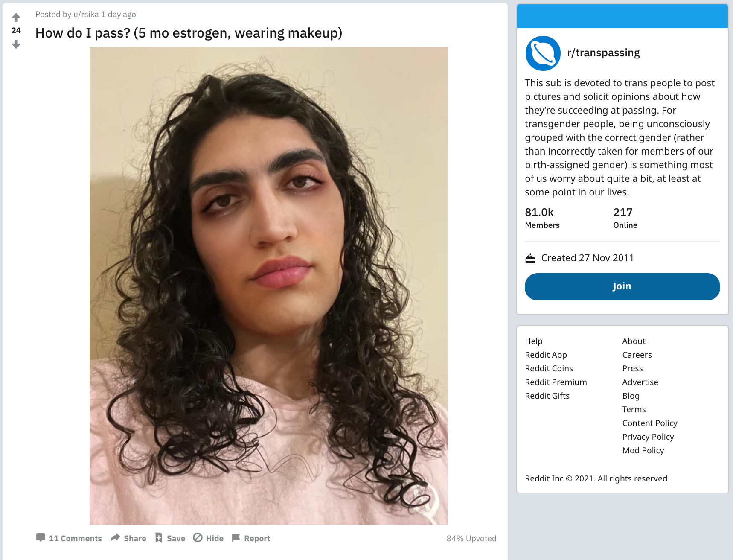Open the u/rsika user profile
This screenshot has width=733, height=560.
86,14
